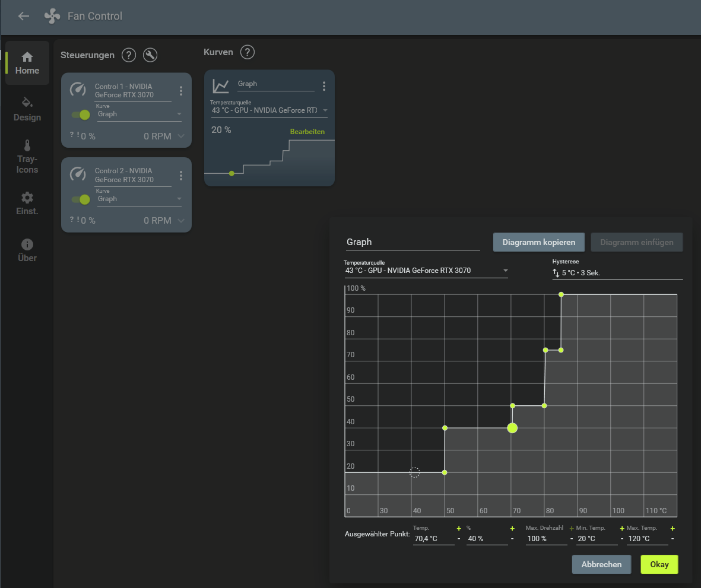Image resolution: width=701 pixels, height=588 pixels.
Task: Open Control 2 three-dot menu
Action: point(181,176)
